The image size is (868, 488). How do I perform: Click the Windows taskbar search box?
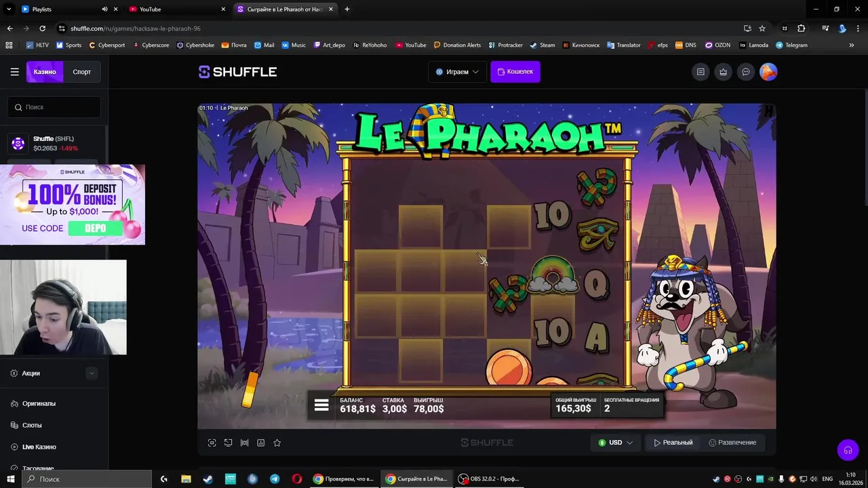point(88,479)
